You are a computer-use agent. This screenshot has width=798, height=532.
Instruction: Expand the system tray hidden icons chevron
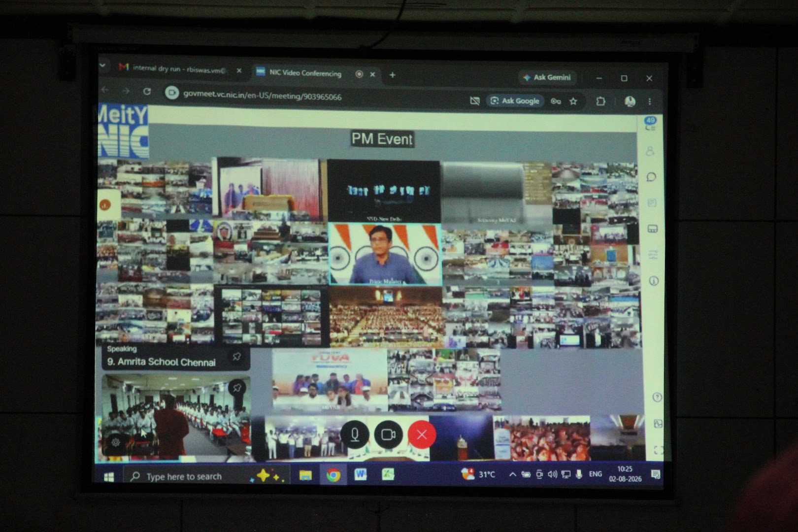(512, 474)
